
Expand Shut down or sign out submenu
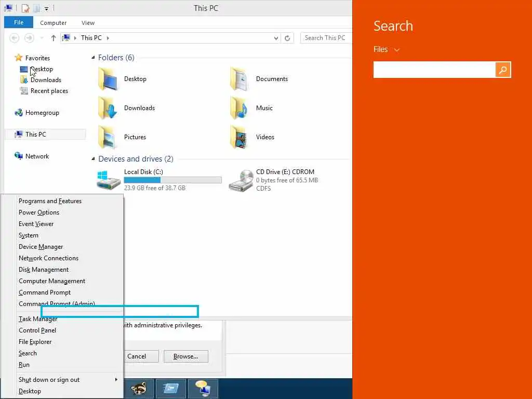coord(116,379)
